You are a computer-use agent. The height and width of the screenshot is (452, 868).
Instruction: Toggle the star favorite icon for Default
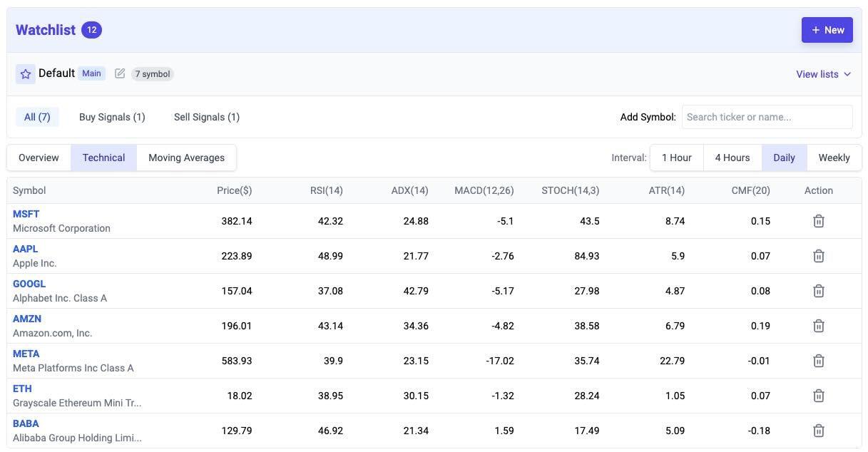point(26,74)
